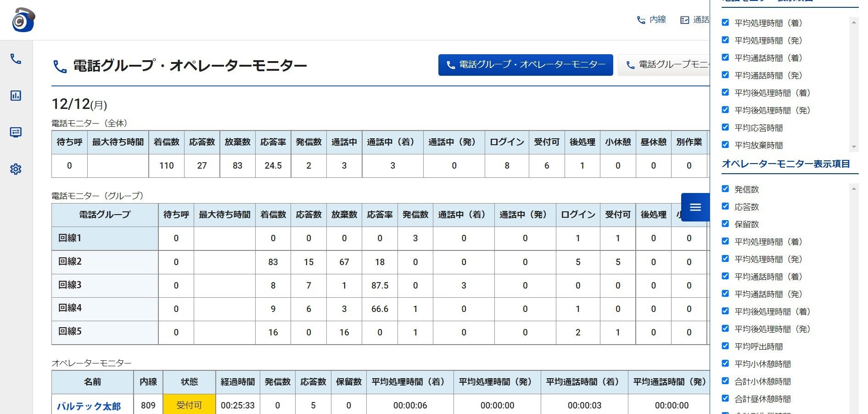Click 66.6 response rate of 回線4
The width and height of the screenshot is (868, 414).
point(380,309)
